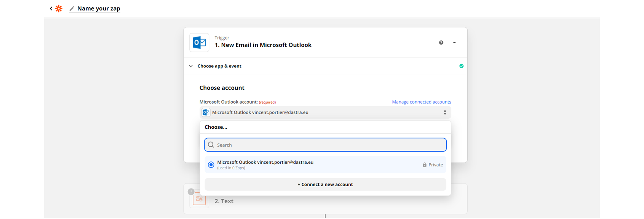
Task: Click the Choose account heading
Action: point(222,88)
